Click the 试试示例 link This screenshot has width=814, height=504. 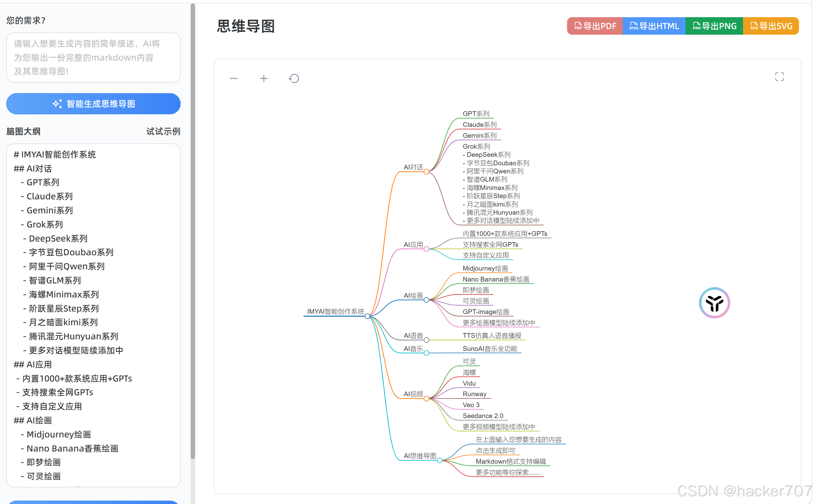tap(163, 131)
